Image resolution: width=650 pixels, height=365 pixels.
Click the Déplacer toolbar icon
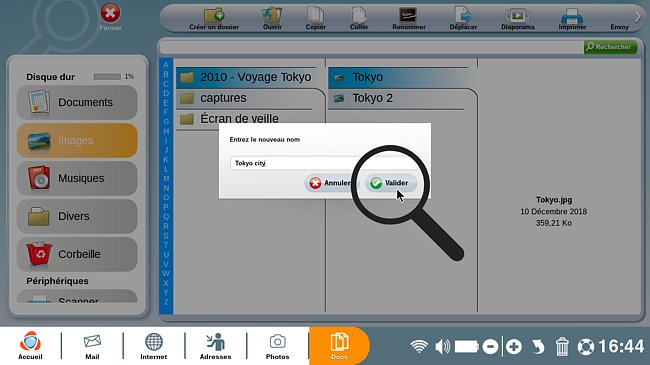(463, 18)
